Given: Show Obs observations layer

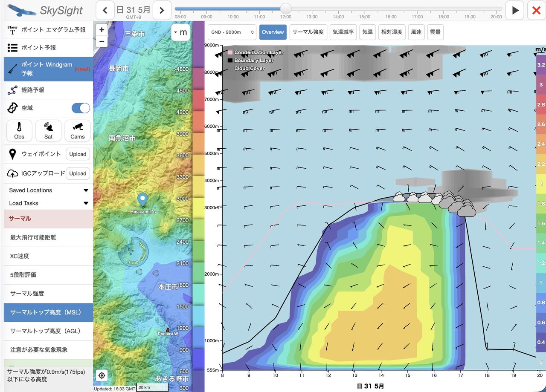Looking at the screenshot, I should pos(19,130).
